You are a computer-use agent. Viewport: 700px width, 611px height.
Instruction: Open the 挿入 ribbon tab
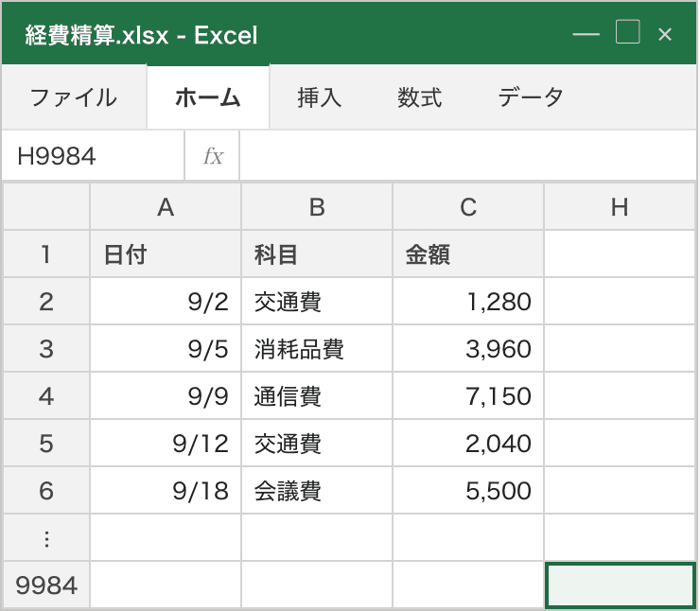click(x=320, y=97)
